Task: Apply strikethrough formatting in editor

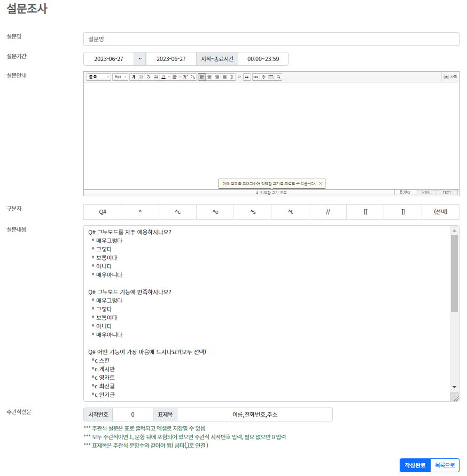Action: pyautogui.click(x=155, y=77)
